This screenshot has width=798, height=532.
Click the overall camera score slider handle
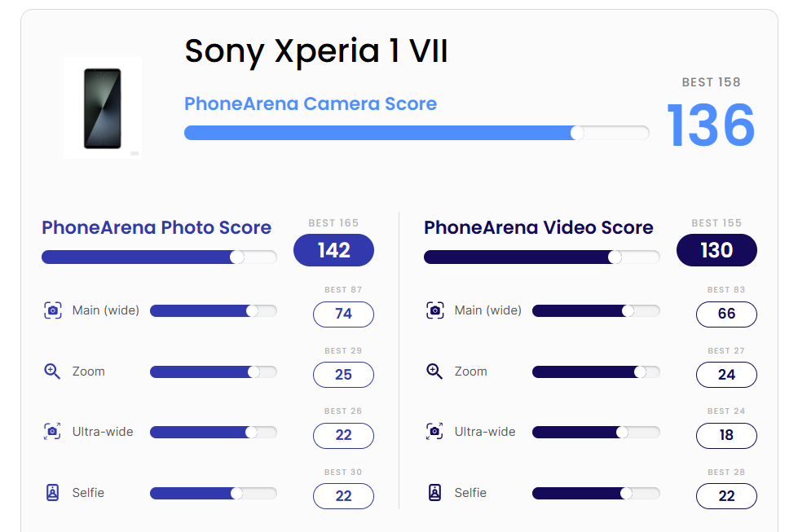tap(577, 133)
